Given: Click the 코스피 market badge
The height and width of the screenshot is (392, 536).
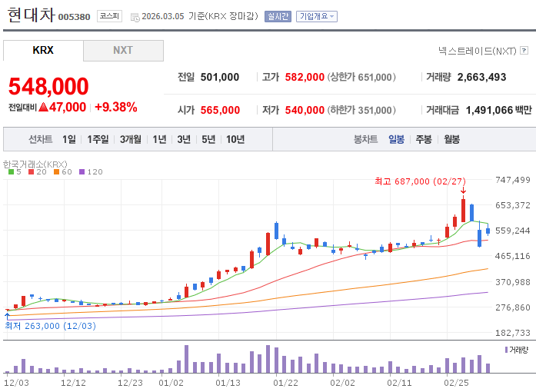Looking at the screenshot, I should pyautogui.click(x=109, y=16).
